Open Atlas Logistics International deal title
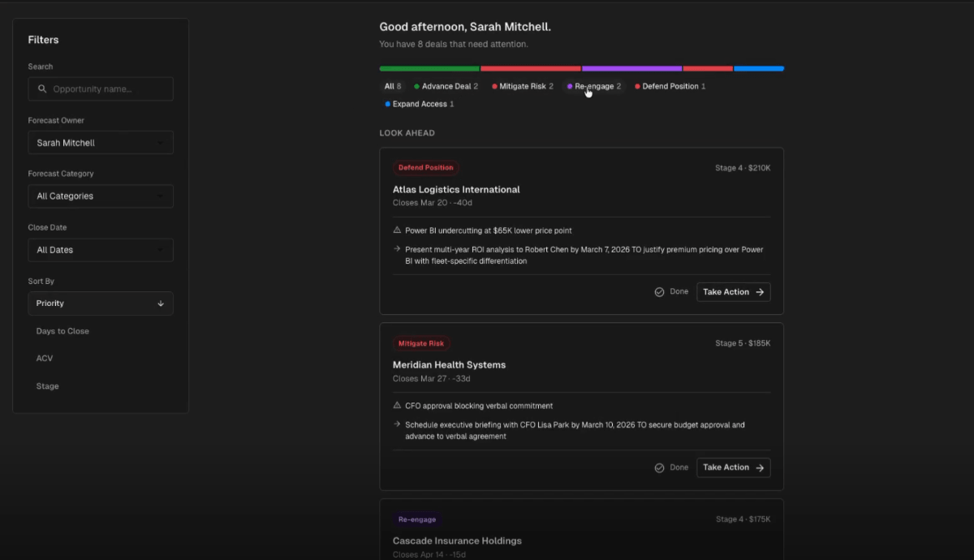The width and height of the screenshot is (974, 560). pyautogui.click(x=456, y=190)
